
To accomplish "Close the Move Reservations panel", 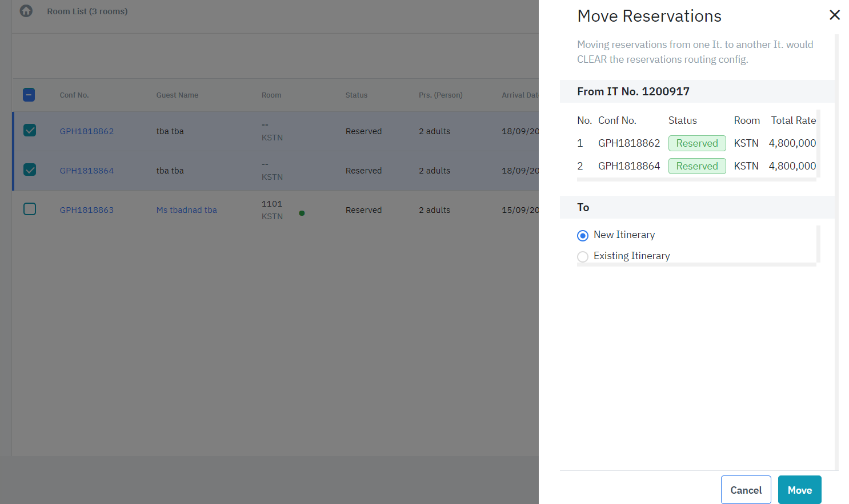I will point(834,15).
